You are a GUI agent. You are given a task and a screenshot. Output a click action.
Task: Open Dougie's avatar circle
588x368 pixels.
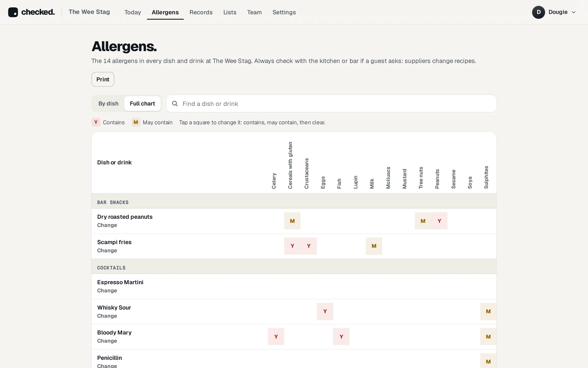pyautogui.click(x=538, y=12)
